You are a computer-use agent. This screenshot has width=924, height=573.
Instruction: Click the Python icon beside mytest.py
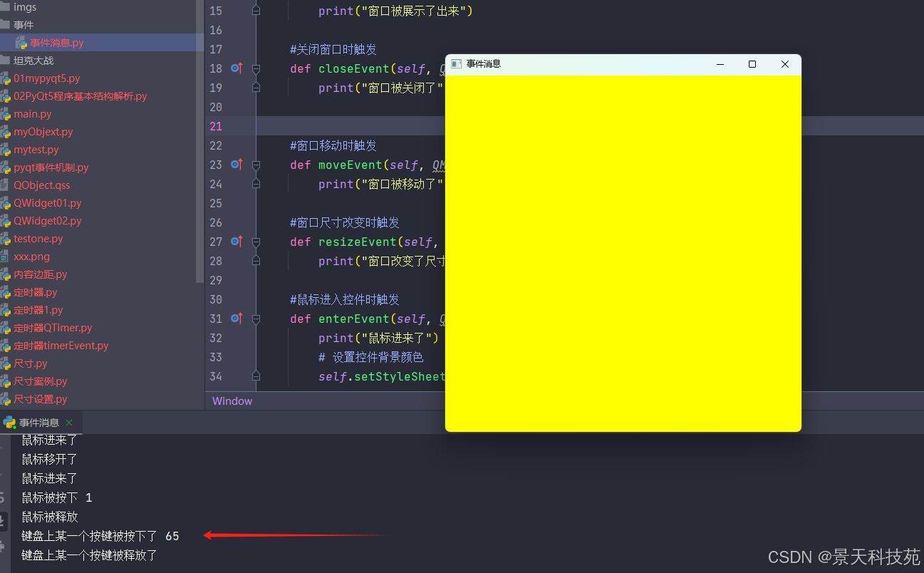coord(5,150)
